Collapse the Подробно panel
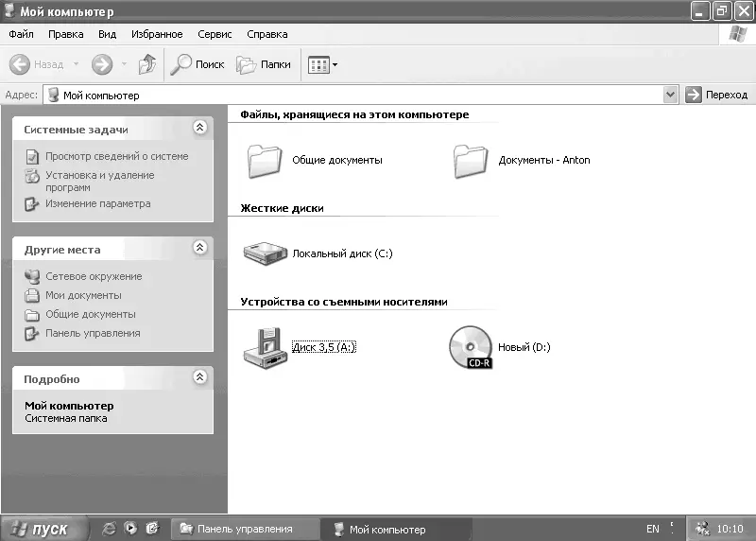756x541 pixels. 200,377
